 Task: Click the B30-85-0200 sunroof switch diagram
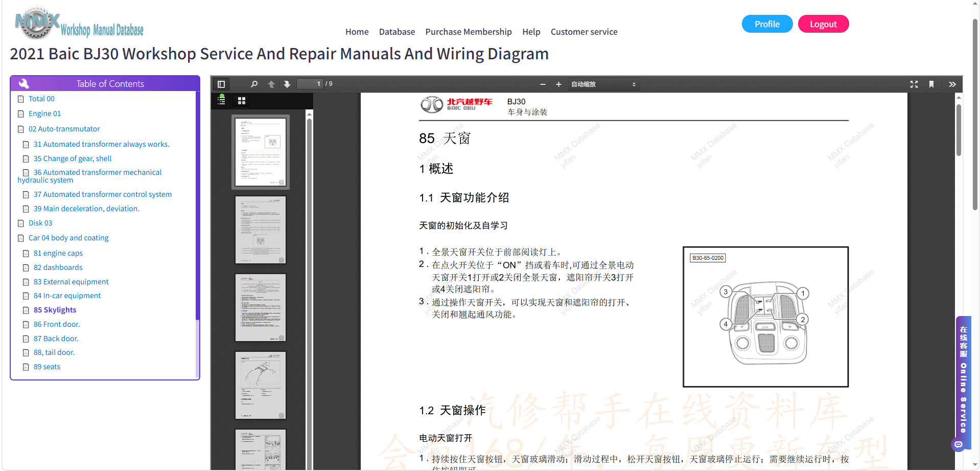click(765, 317)
